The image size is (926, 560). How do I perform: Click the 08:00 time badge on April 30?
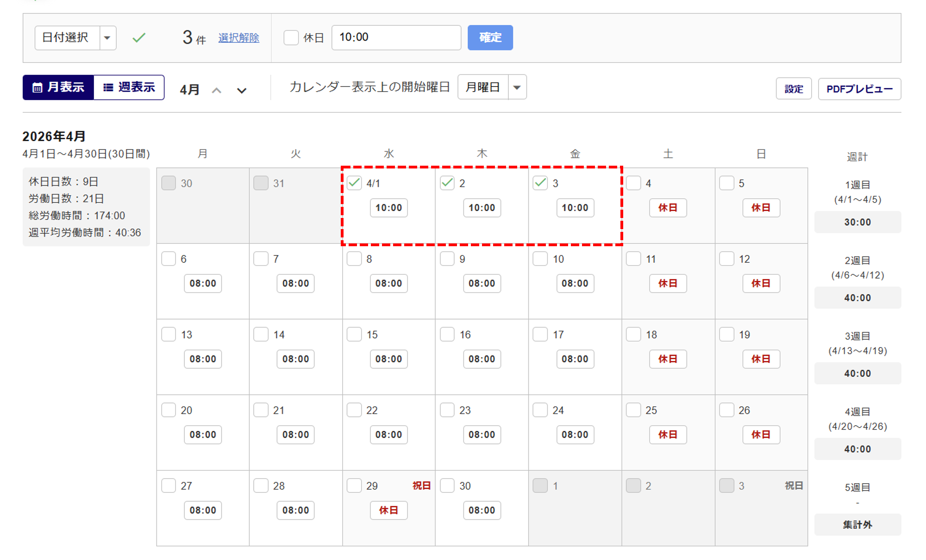pyautogui.click(x=482, y=510)
